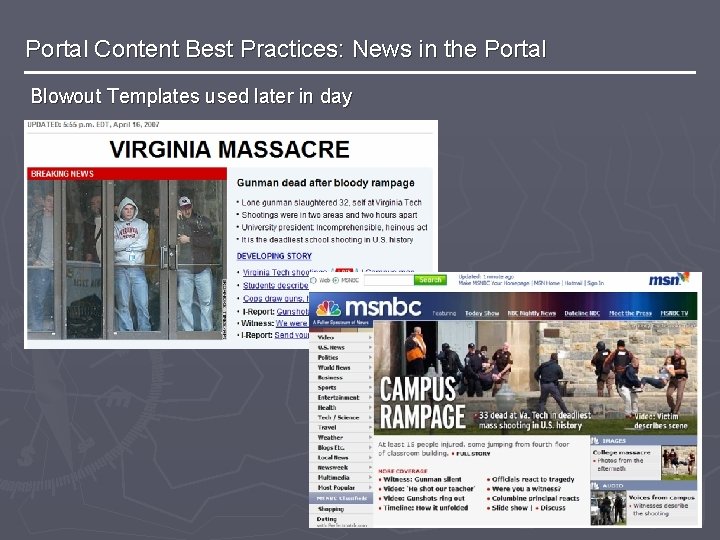Open 'Timeline: How it unfolded' link
This screenshot has width=720, height=540.
click(x=426, y=508)
